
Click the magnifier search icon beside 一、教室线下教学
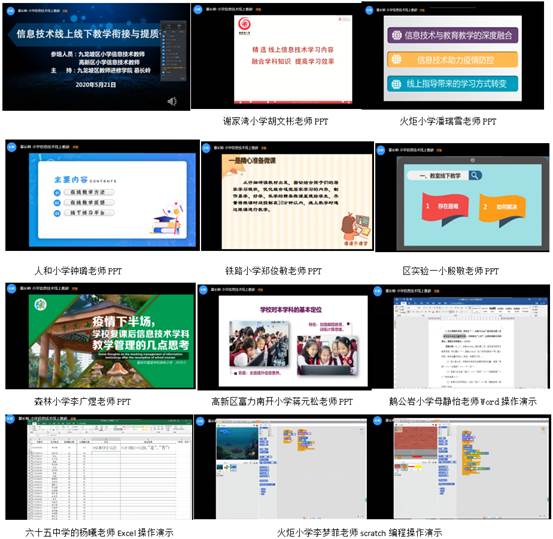475,175
